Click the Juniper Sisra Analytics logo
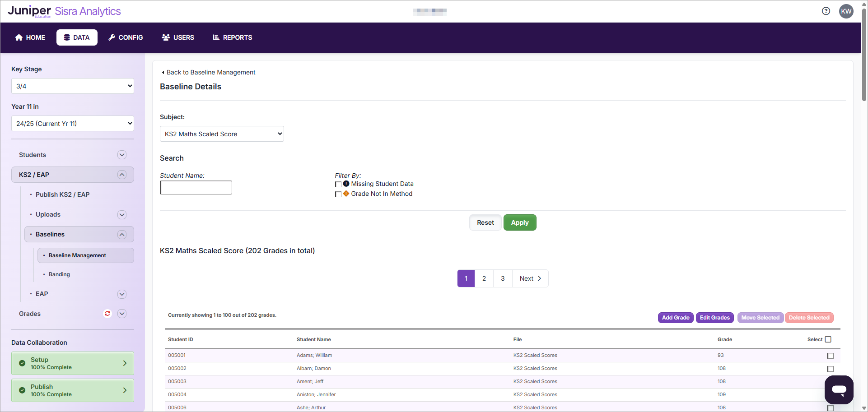The width and height of the screenshot is (868, 412). pyautogui.click(x=64, y=11)
